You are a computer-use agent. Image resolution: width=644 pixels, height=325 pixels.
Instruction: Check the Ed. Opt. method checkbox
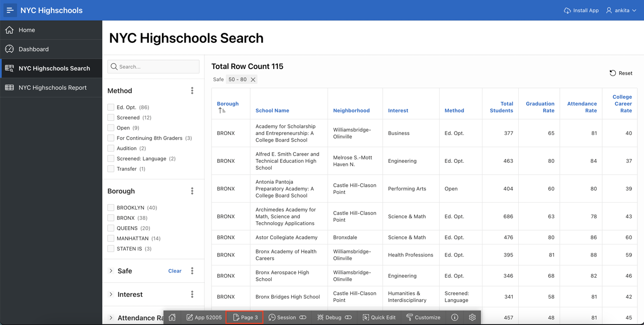pos(111,107)
